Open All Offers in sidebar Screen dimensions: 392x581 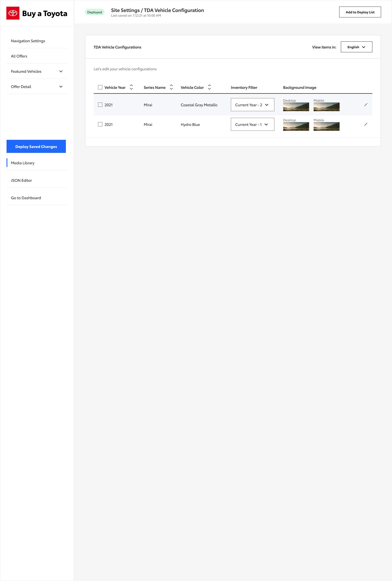pyautogui.click(x=19, y=56)
